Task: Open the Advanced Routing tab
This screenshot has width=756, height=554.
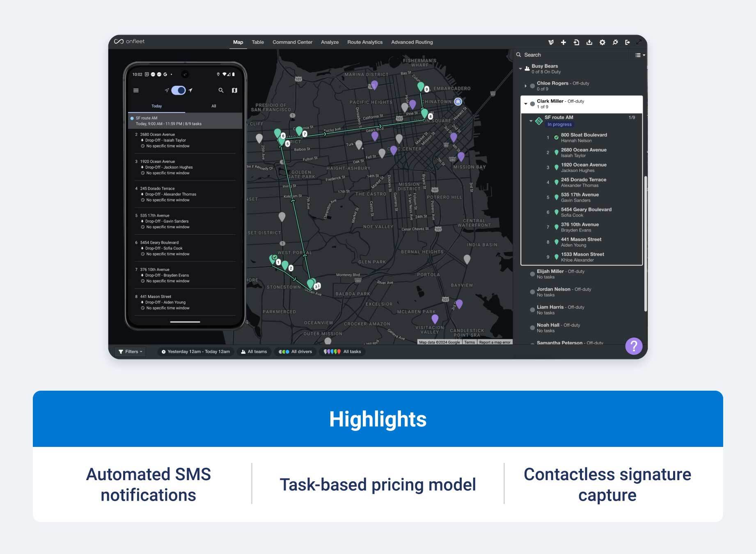Action: pos(412,42)
